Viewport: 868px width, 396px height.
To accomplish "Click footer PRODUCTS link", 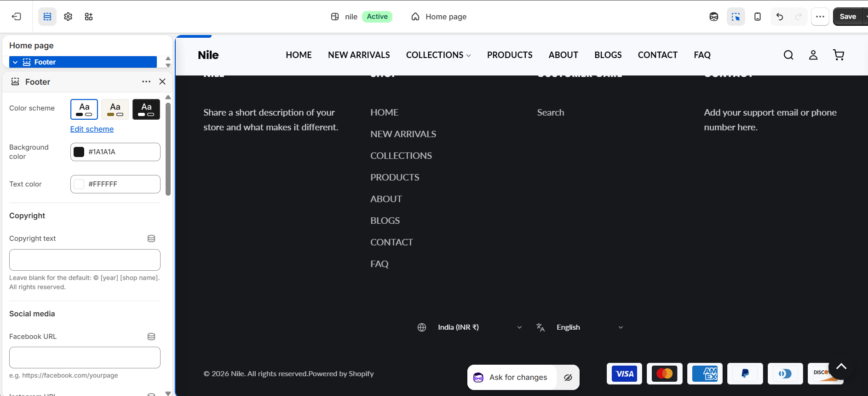I will (395, 177).
